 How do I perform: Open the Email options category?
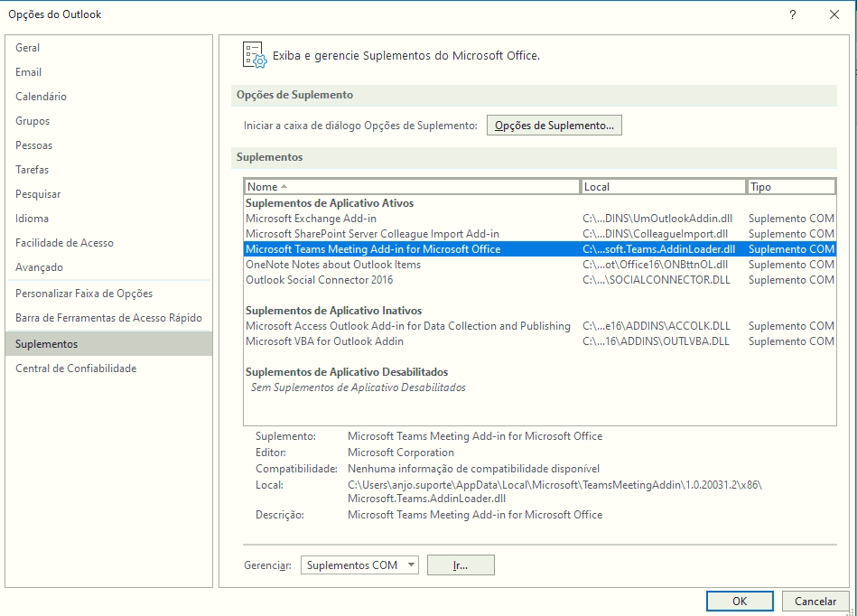click(108, 72)
